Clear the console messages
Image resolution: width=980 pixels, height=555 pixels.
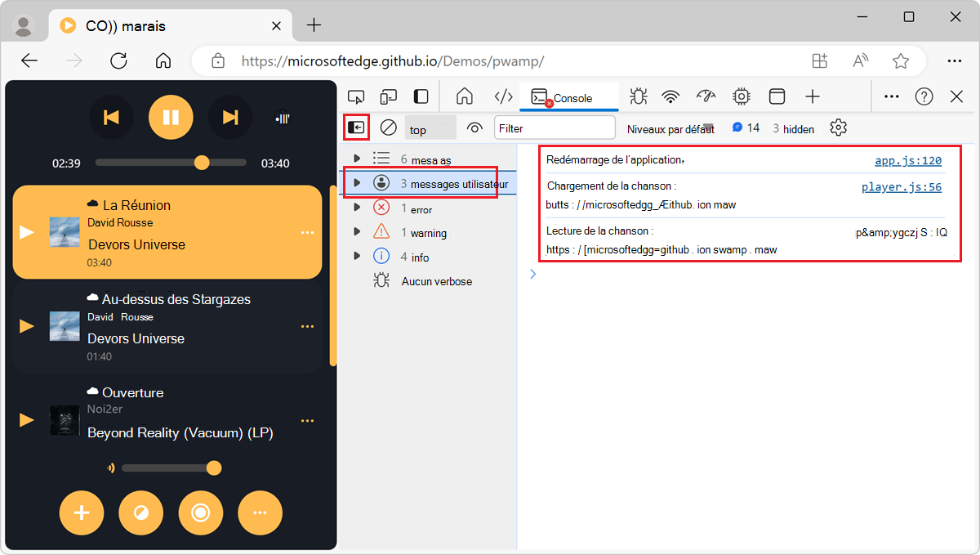coord(388,128)
